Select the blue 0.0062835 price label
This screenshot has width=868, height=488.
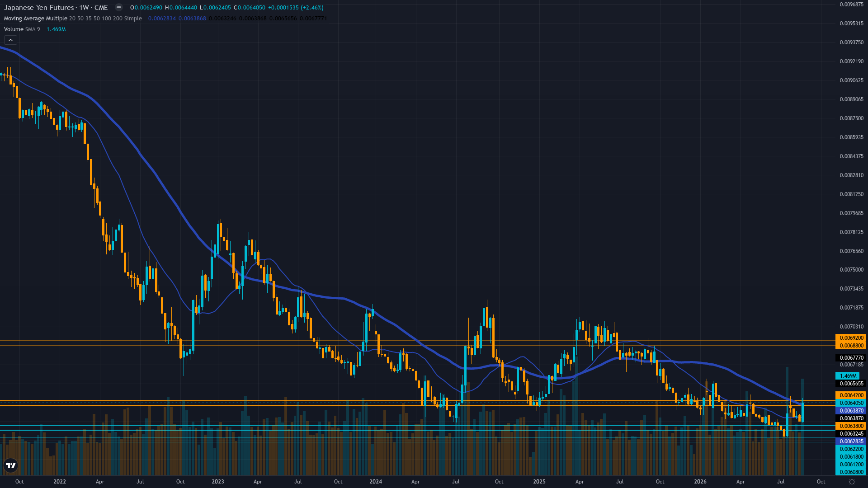(850, 441)
